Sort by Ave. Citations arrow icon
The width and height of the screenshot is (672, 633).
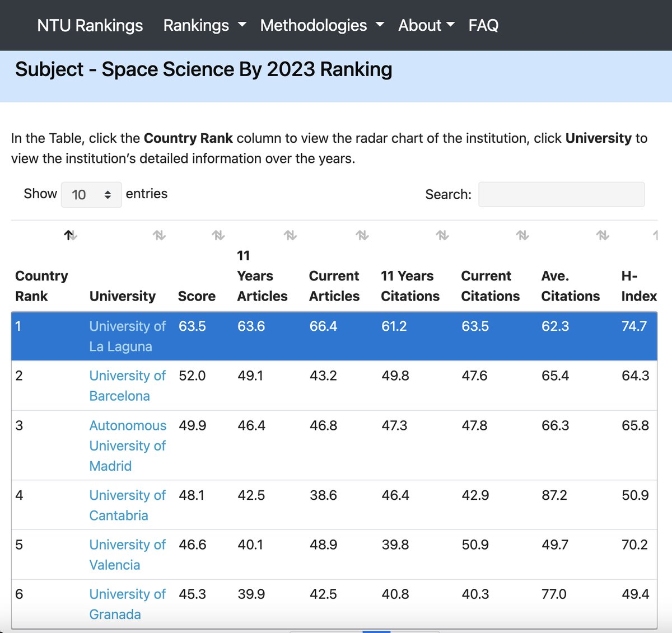[603, 236]
